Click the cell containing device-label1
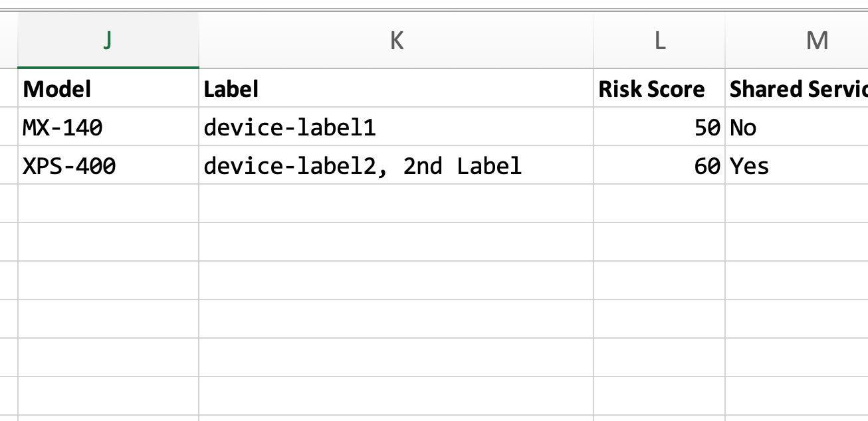868x421 pixels. tap(395, 127)
